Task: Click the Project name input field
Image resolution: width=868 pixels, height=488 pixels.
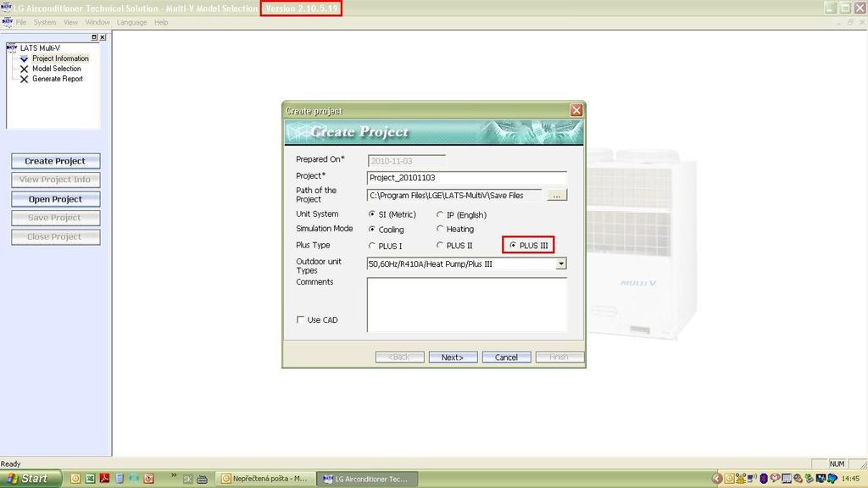Action: pos(467,178)
